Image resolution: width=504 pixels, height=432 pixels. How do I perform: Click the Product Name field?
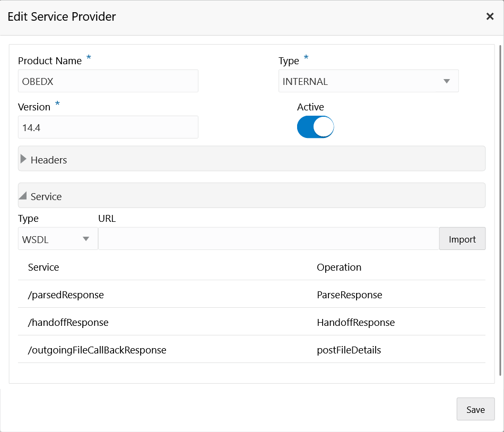pyautogui.click(x=108, y=81)
